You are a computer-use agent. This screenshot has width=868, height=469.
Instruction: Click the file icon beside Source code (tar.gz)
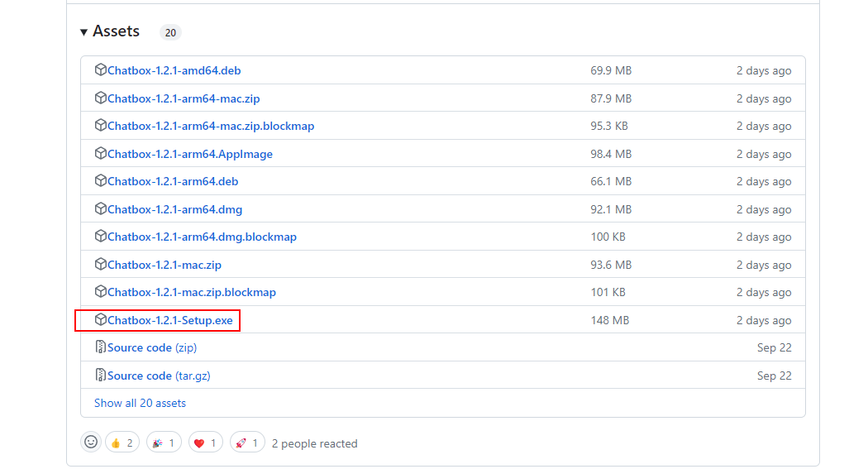pyautogui.click(x=100, y=375)
